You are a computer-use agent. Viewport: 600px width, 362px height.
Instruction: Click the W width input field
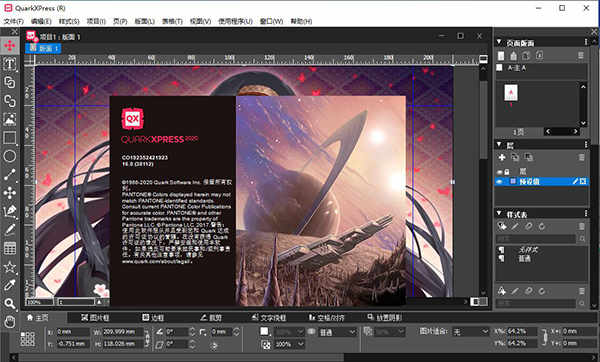click(x=123, y=332)
